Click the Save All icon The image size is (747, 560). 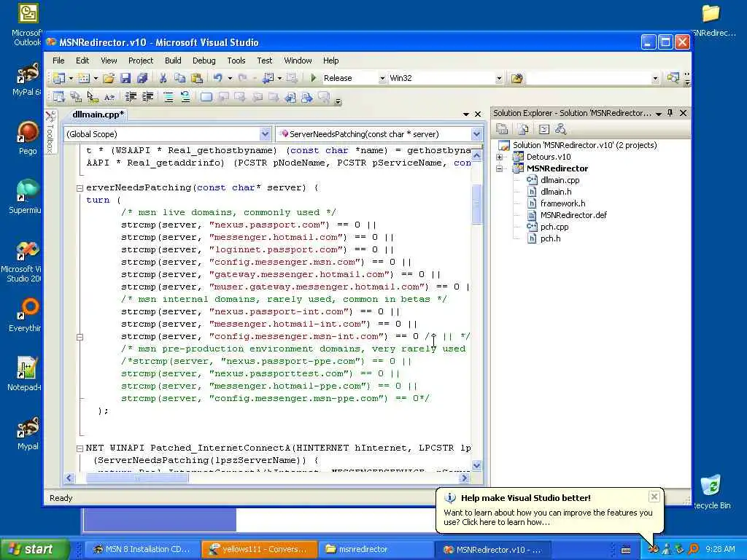[142, 78]
